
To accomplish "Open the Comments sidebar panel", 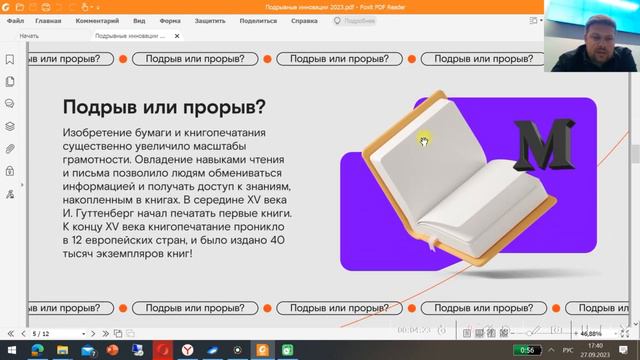I will click(x=10, y=104).
